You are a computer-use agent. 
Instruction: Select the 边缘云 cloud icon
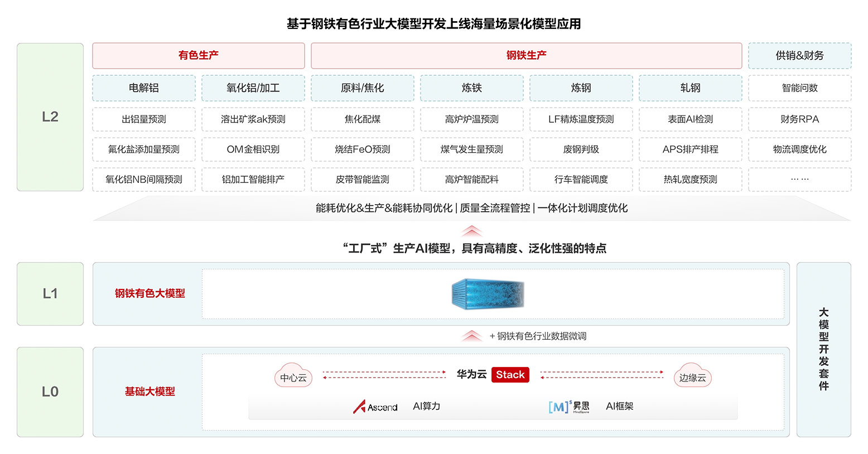point(692,377)
